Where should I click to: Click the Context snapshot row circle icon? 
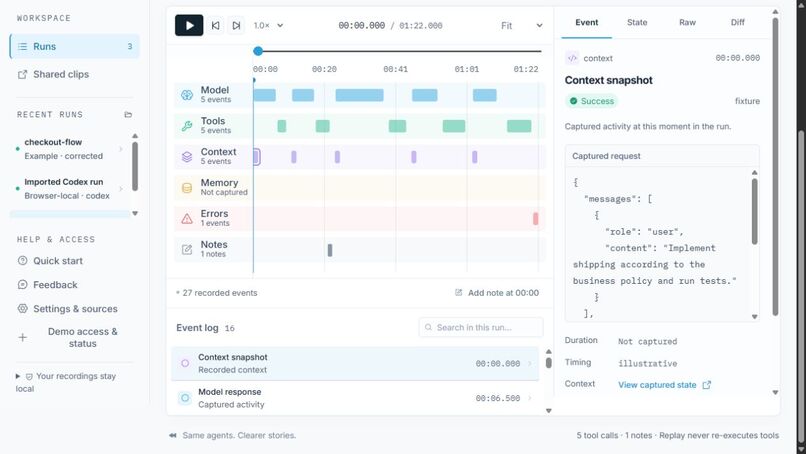185,364
